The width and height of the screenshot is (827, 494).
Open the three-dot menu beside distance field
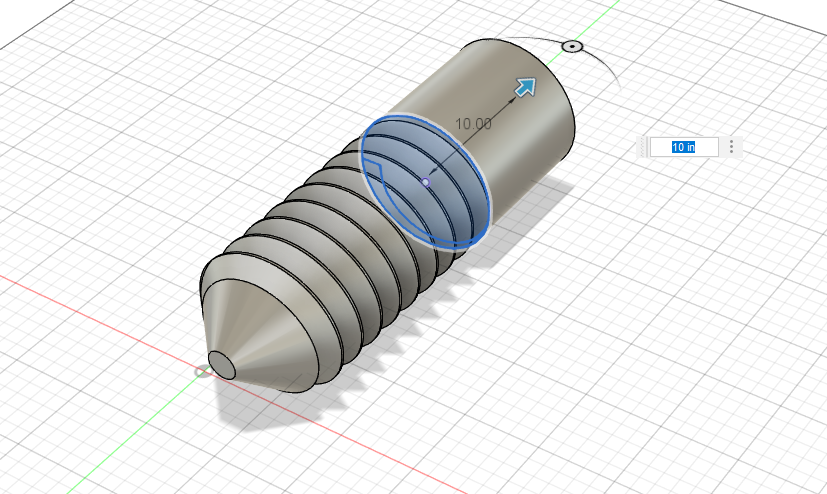point(731,147)
